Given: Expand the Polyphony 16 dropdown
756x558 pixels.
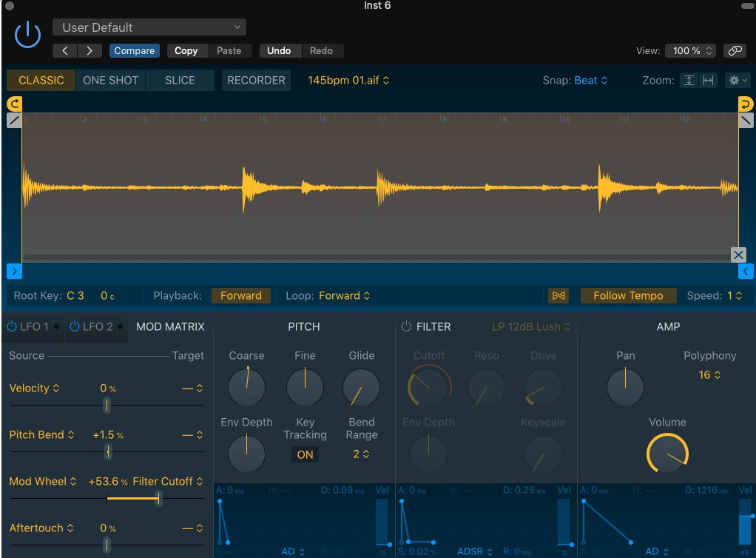Looking at the screenshot, I should tap(709, 375).
